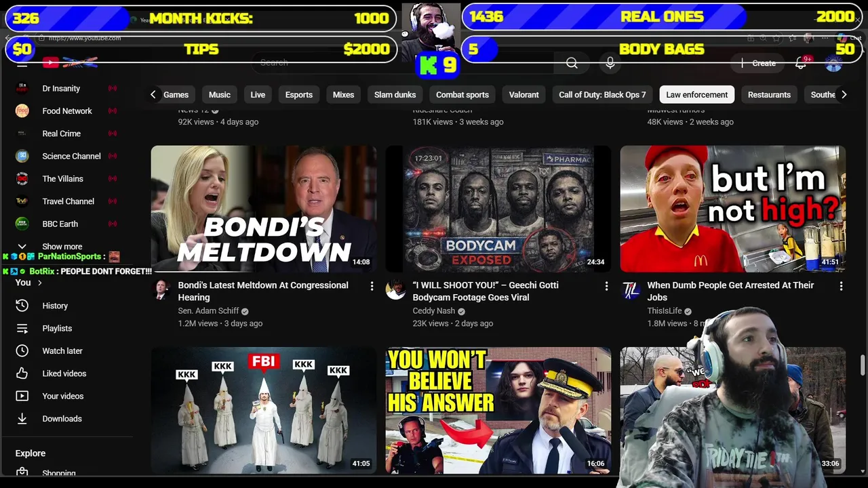Open Playlists via its sidebar icon
The height and width of the screenshot is (488, 868).
(x=22, y=328)
